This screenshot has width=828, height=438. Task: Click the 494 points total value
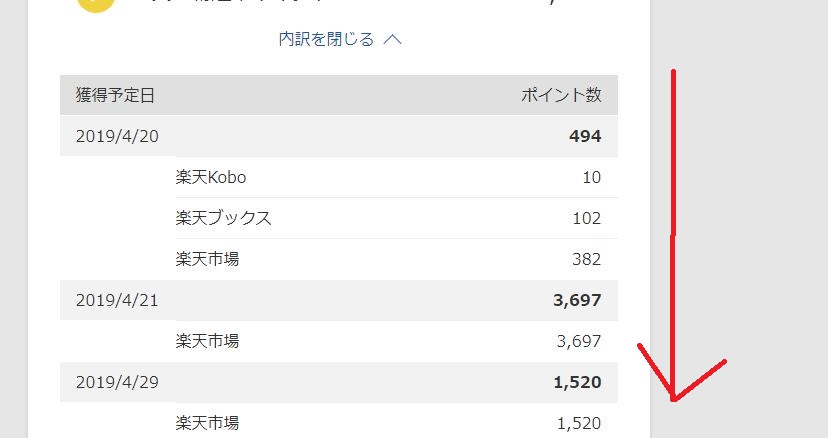[585, 136]
